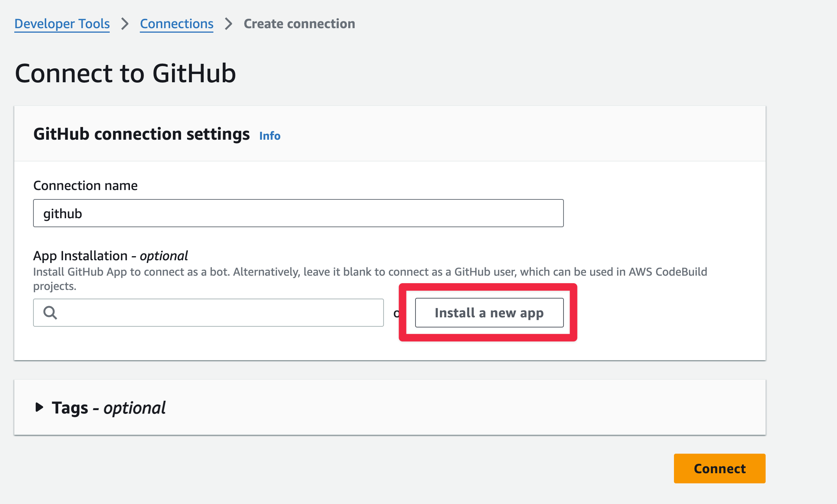Click the App Installation - optional label

click(x=110, y=256)
